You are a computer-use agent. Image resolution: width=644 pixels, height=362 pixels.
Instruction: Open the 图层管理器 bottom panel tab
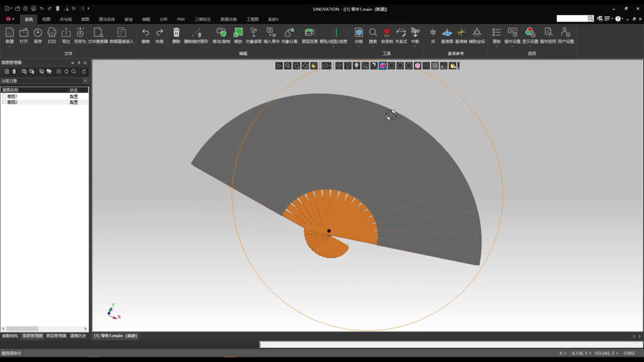tap(56, 336)
